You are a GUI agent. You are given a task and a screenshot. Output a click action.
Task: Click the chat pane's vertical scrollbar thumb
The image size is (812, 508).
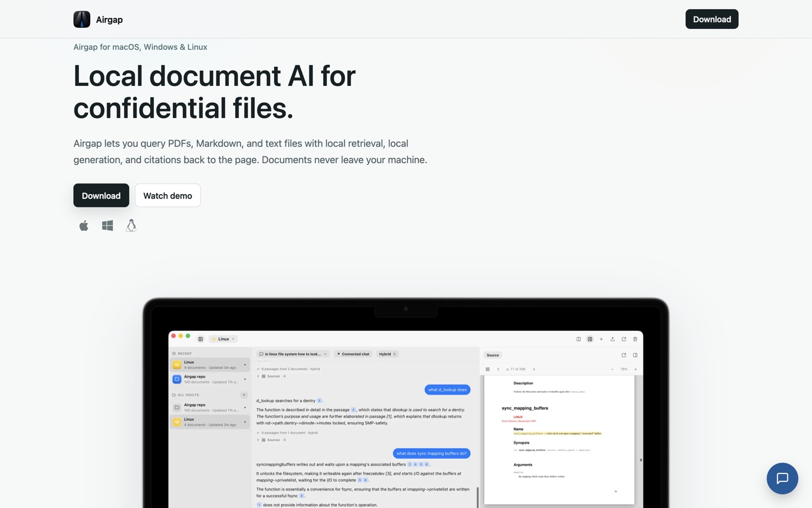click(x=478, y=497)
